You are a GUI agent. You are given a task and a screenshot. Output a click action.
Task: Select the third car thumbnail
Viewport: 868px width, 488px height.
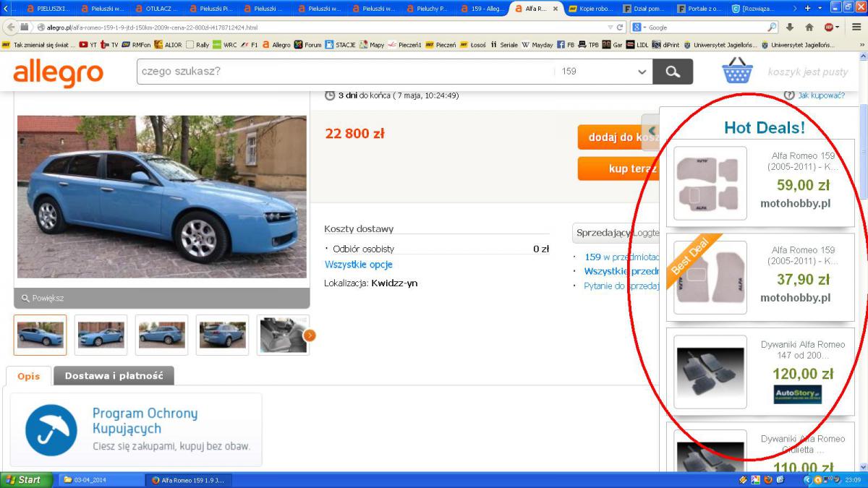pyautogui.click(x=162, y=335)
